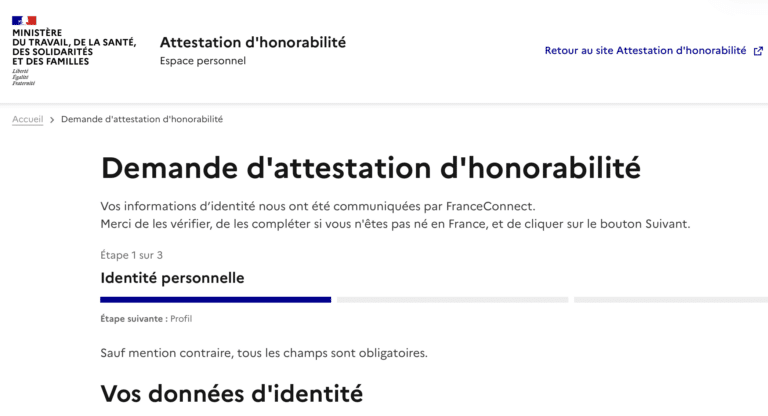Click the main page heading Demande d'attestation d'honorabilité
The width and height of the screenshot is (768, 416).
(371, 167)
